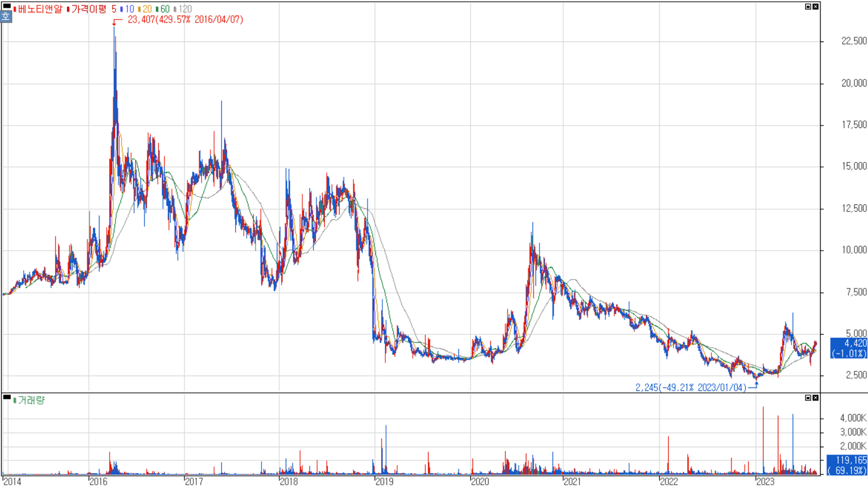Click the 23,407 high price annotation
This screenshot has height=487, width=868.
[185, 20]
